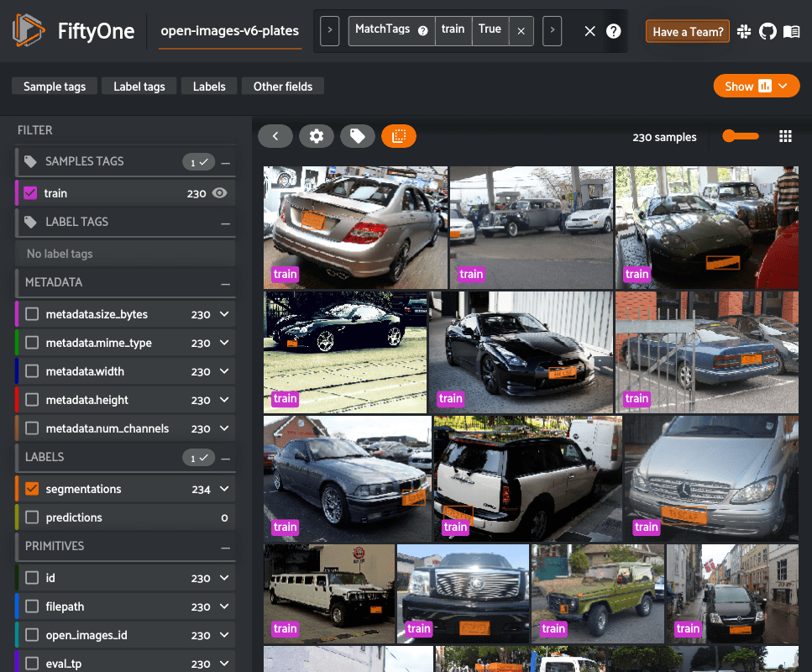Open the FiftyOne documentation book icon
This screenshot has width=812, height=672.
(x=790, y=32)
